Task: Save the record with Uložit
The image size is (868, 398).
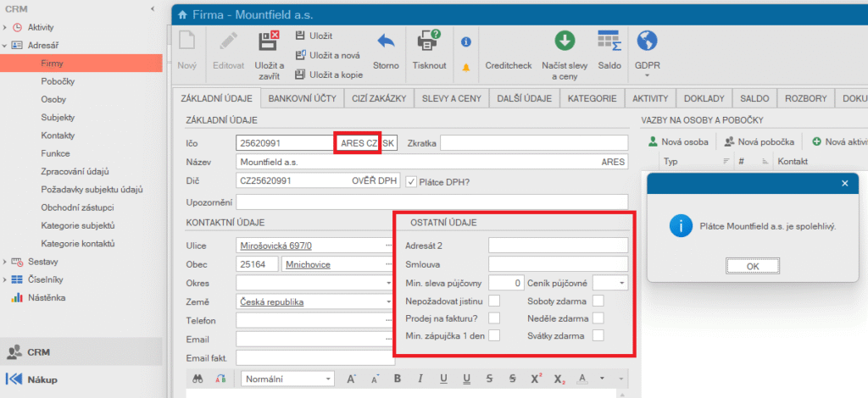Action: click(314, 36)
